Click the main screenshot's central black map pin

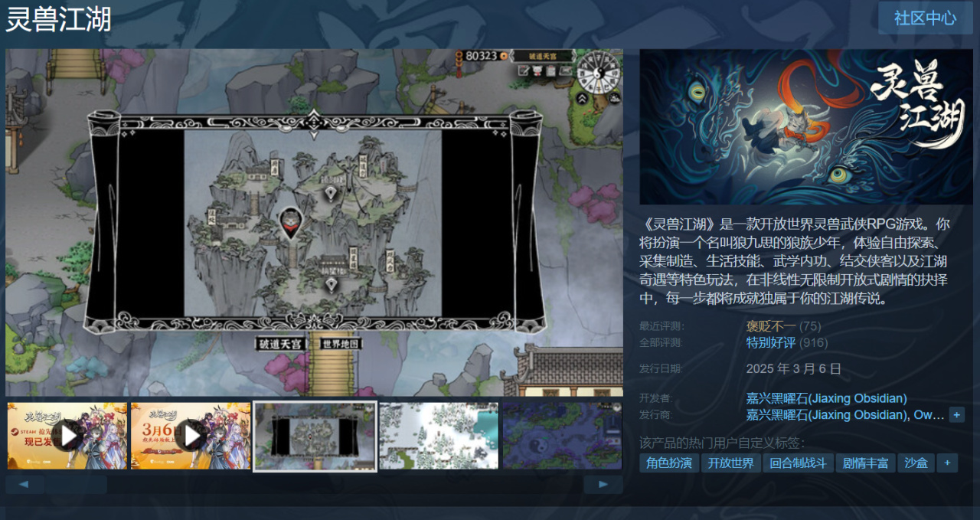pos(291,224)
